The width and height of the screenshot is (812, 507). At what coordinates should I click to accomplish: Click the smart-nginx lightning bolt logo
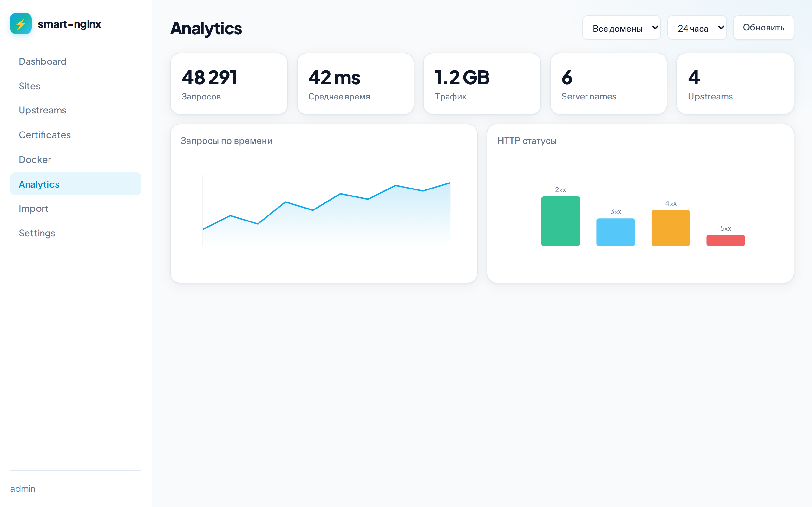point(21,23)
